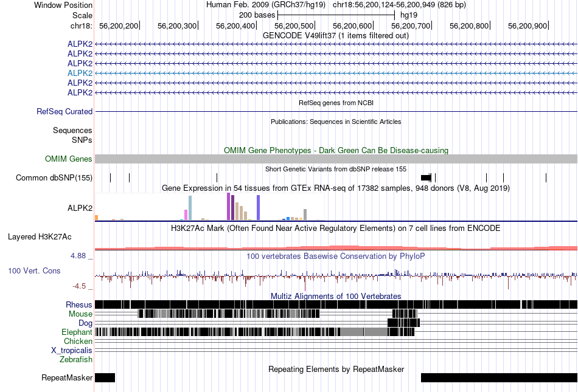The width and height of the screenshot is (578, 392).
Task: Click the Dog alignment block
Action: click(x=403, y=323)
